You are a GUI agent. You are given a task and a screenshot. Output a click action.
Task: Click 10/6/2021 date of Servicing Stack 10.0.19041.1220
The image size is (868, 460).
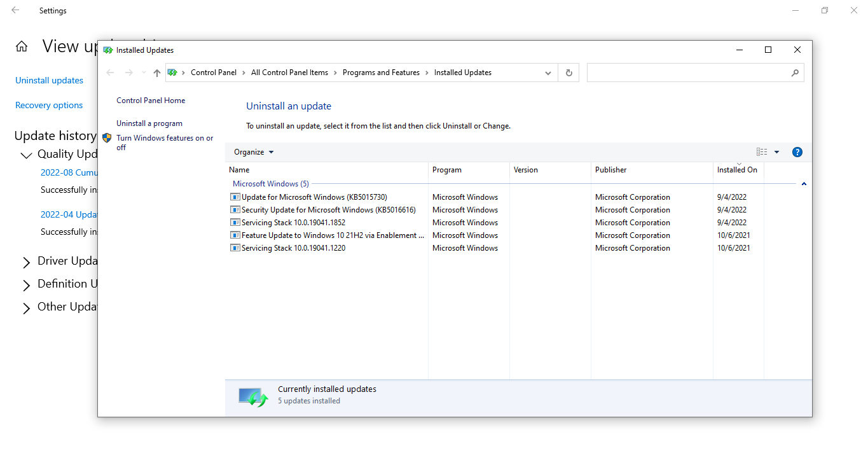pyautogui.click(x=734, y=248)
